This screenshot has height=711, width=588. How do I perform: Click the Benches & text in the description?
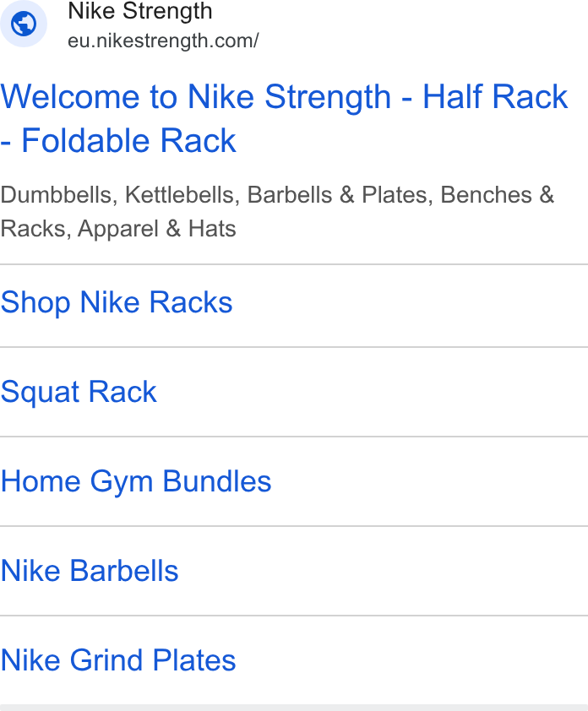(498, 195)
